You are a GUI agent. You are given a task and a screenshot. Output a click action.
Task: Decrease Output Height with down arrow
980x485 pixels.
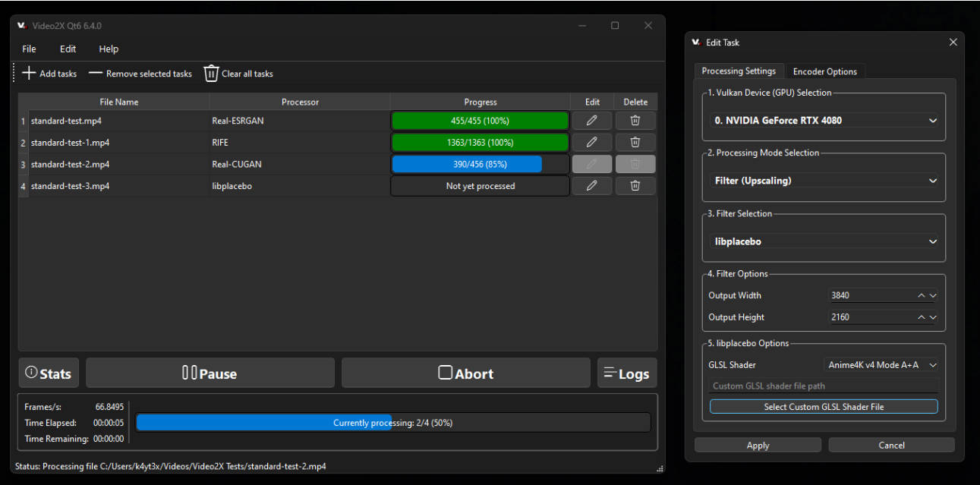(934, 317)
